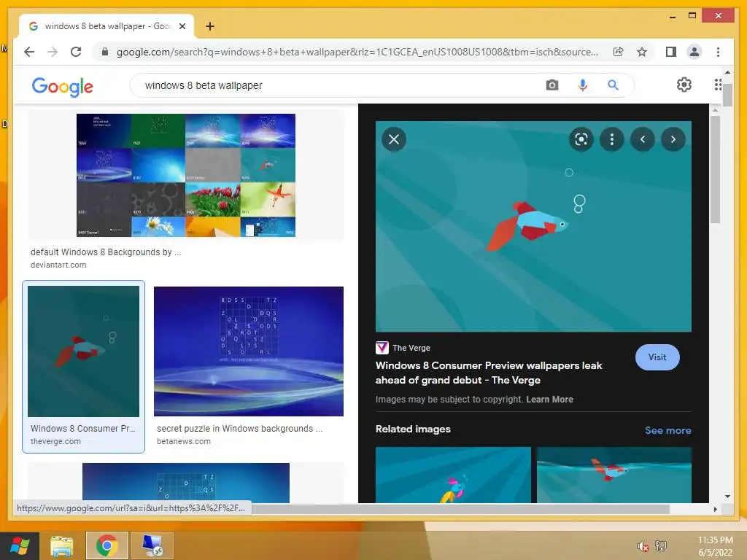Open the taskbar clock showing 11:35 PM
747x560 pixels.
click(x=715, y=546)
